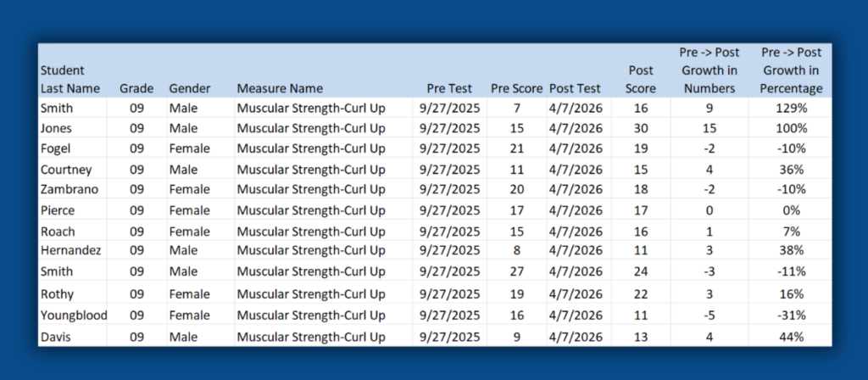Select the Grade column header
Image resolution: width=868 pixels, height=380 pixels.
point(136,88)
